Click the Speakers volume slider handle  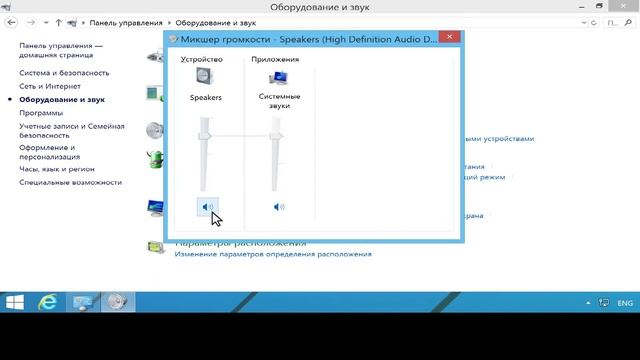click(x=204, y=136)
